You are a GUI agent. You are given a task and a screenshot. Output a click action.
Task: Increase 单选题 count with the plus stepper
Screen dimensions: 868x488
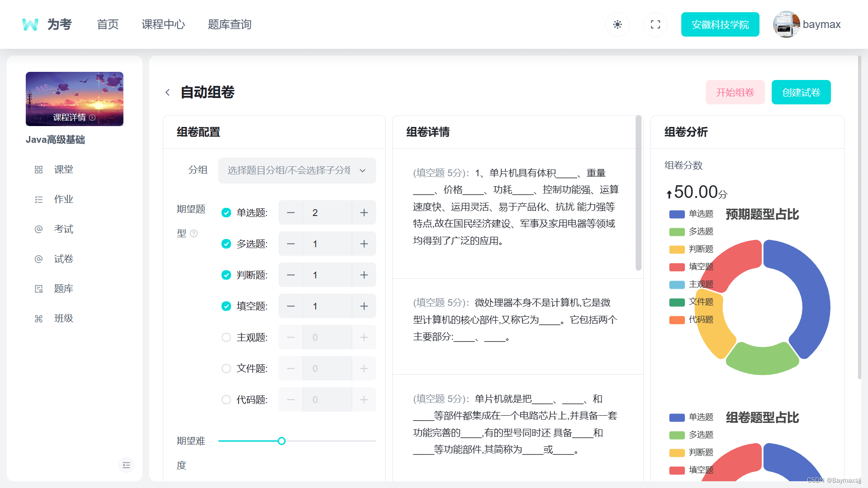pos(363,212)
